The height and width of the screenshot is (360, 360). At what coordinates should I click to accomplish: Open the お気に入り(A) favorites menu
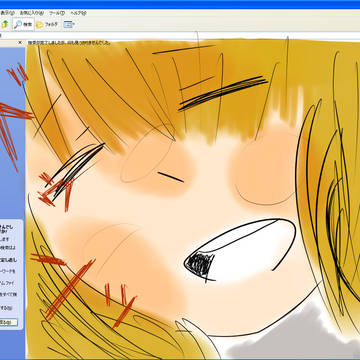tap(31, 13)
